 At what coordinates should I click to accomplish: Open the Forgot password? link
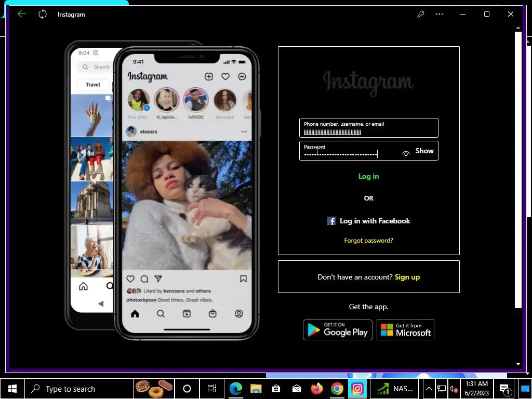point(368,241)
